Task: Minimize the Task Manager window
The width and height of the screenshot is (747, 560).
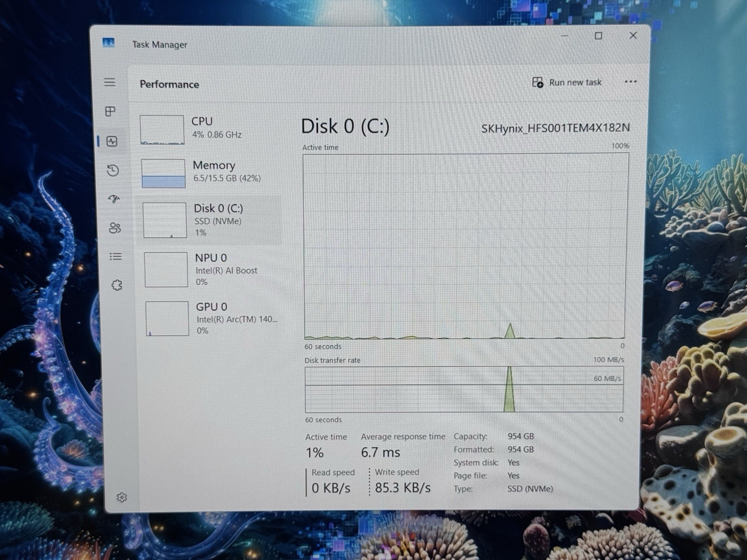Action: tap(564, 36)
